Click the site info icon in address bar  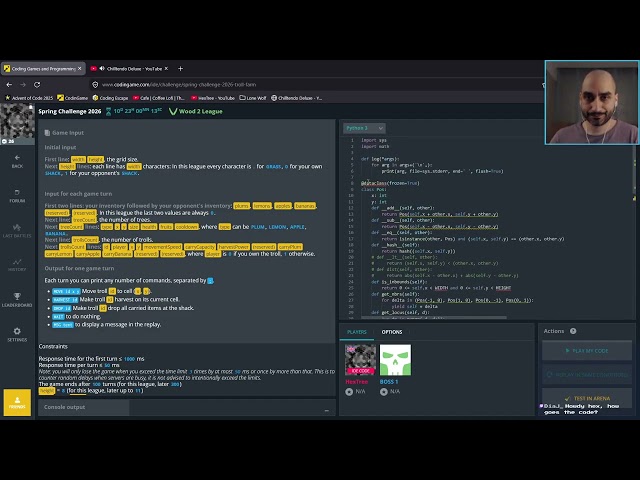[x=95, y=84]
